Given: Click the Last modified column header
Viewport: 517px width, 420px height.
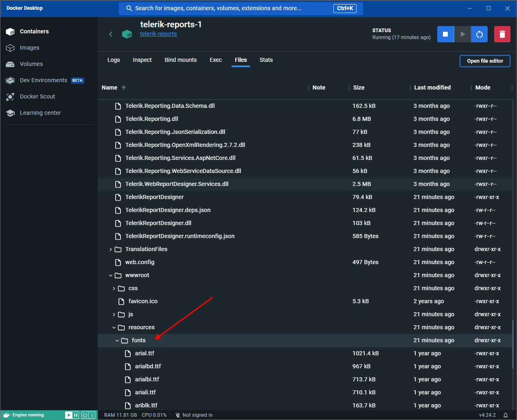Looking at the screenshot, I should (432, 87).
